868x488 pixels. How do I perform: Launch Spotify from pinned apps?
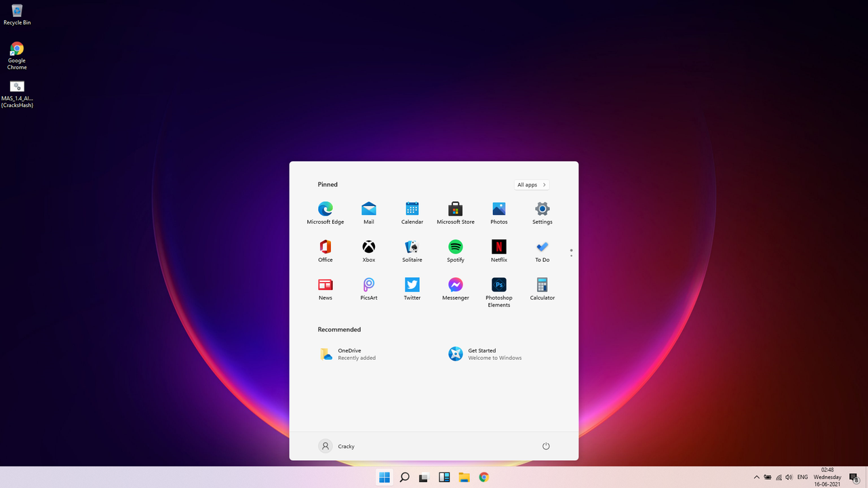tap(456, 251)
